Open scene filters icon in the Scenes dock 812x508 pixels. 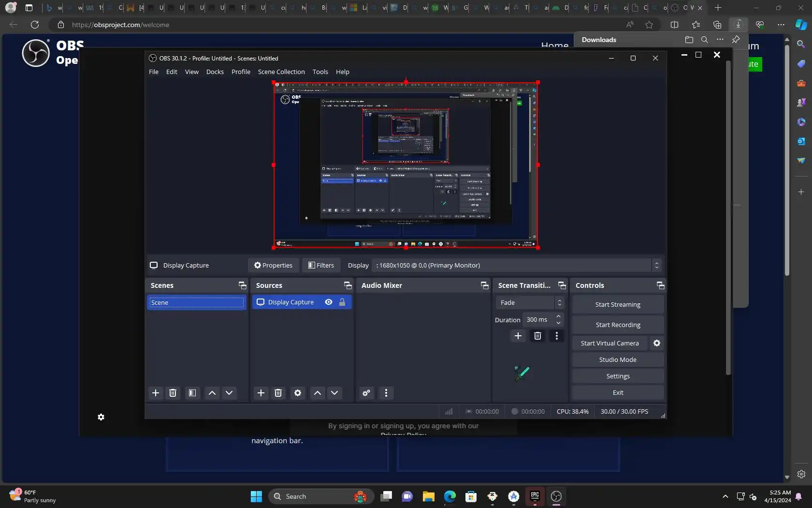[x=192, y=393]
